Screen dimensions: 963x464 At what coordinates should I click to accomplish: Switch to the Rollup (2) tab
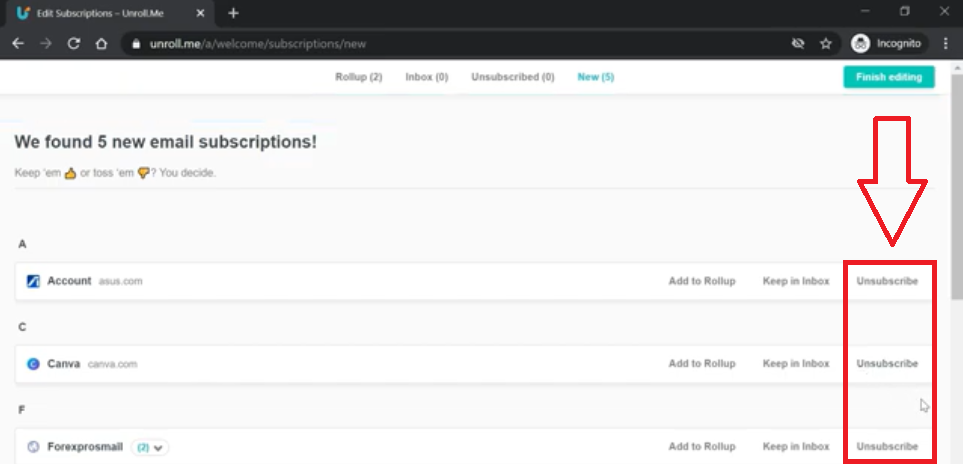click(x=359, y=77)
